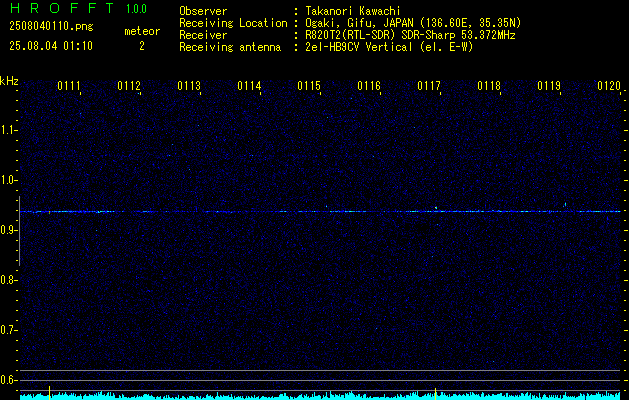Select the 2el-HB9CV Vertical antenna text
The image size is (629, 400).
(389, 47)
